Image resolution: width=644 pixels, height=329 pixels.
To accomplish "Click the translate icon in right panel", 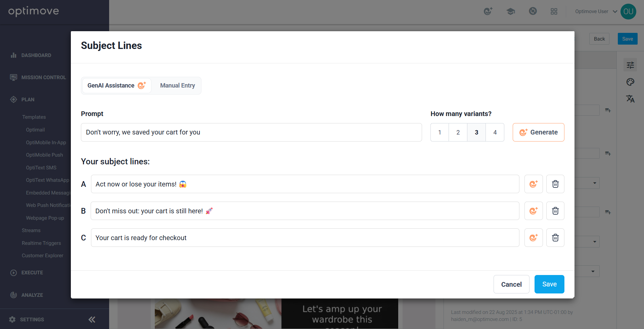I will point(630,99).
